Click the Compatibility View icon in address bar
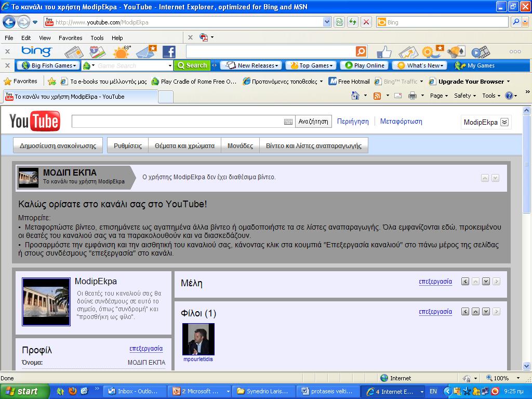 (339, 22)
